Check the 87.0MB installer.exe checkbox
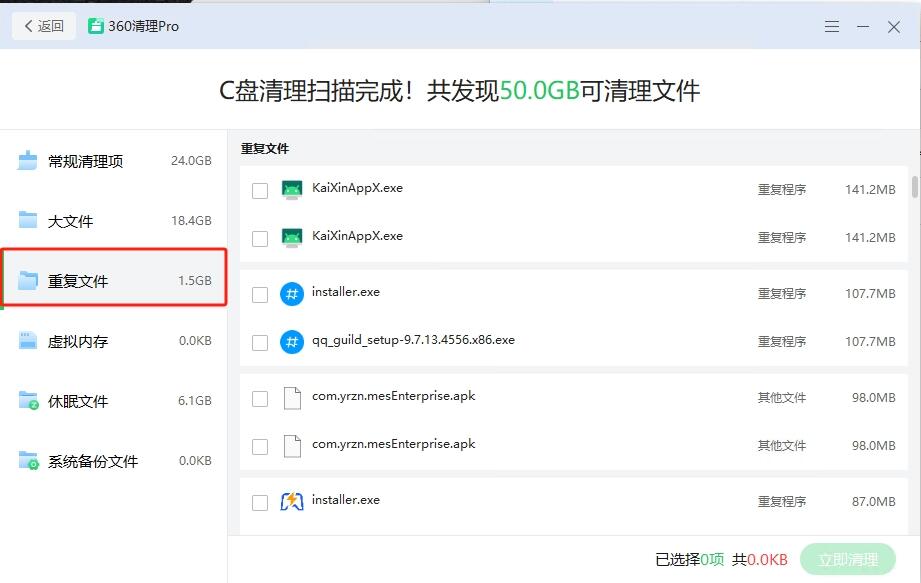The width and height of the screenshot is (921, 583). [x=260, y=503]
